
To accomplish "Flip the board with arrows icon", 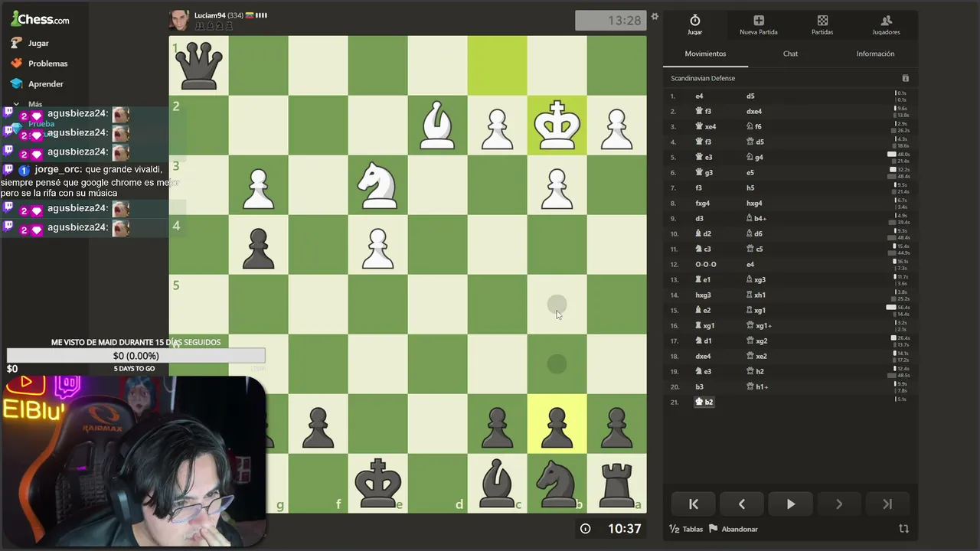I will pos(903,529).
